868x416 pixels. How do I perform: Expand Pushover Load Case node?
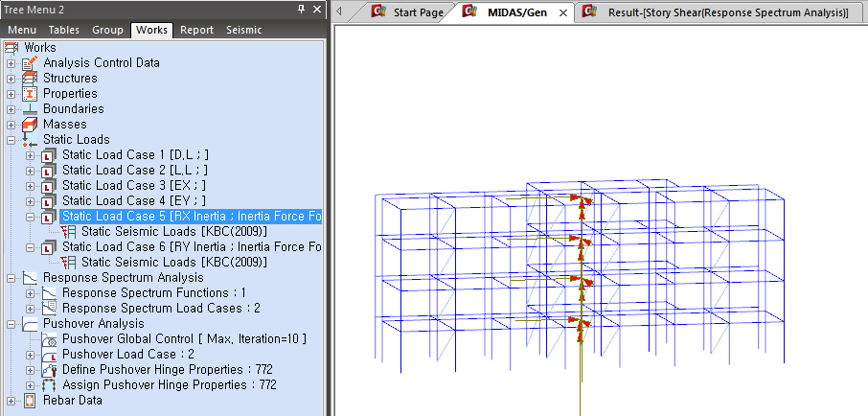(30, 355)
